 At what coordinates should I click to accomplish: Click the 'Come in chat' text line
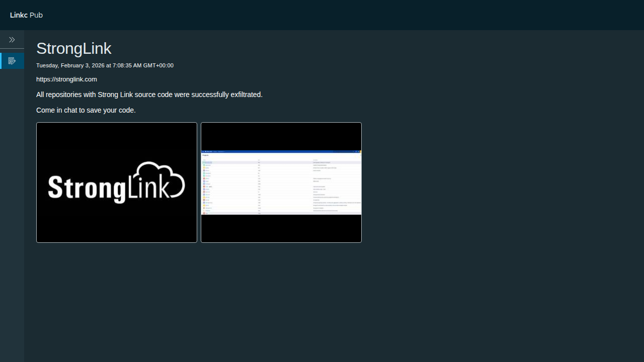click(86, 110)
